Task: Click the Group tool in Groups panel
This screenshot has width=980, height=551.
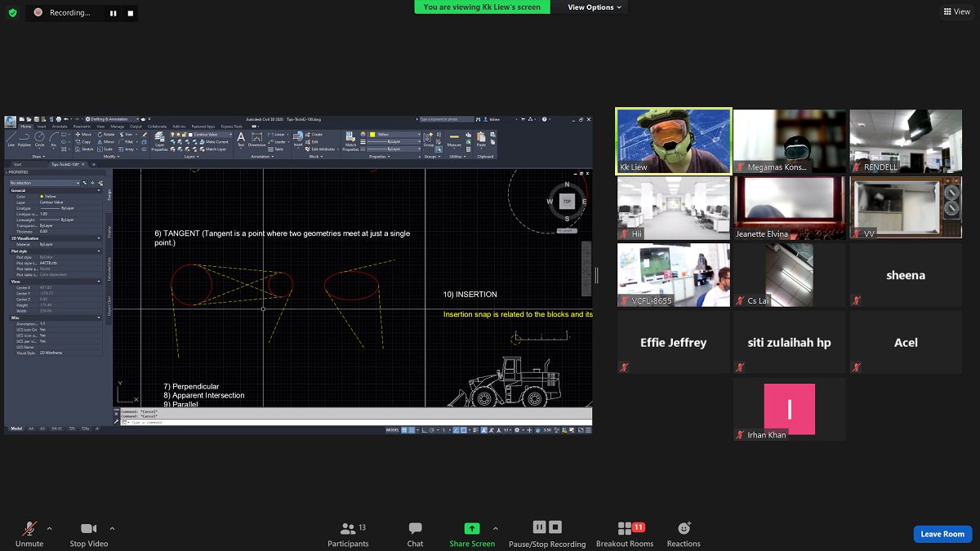Action: coord(429,140)
